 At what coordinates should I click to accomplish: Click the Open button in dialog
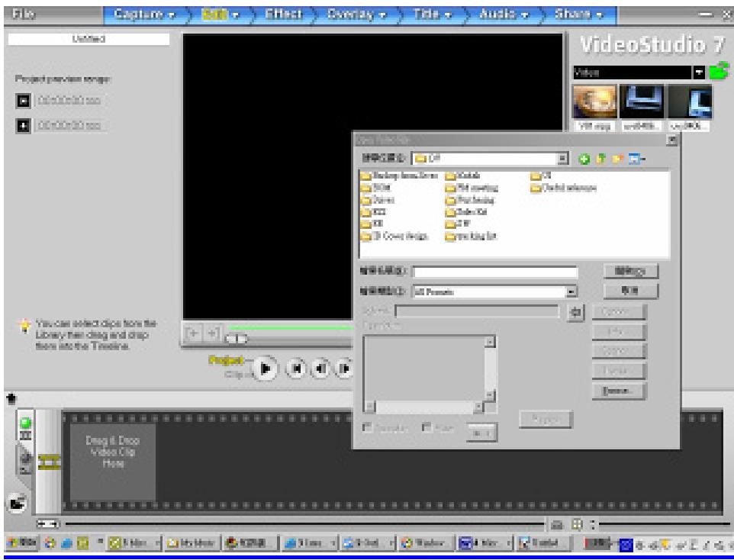630,271
